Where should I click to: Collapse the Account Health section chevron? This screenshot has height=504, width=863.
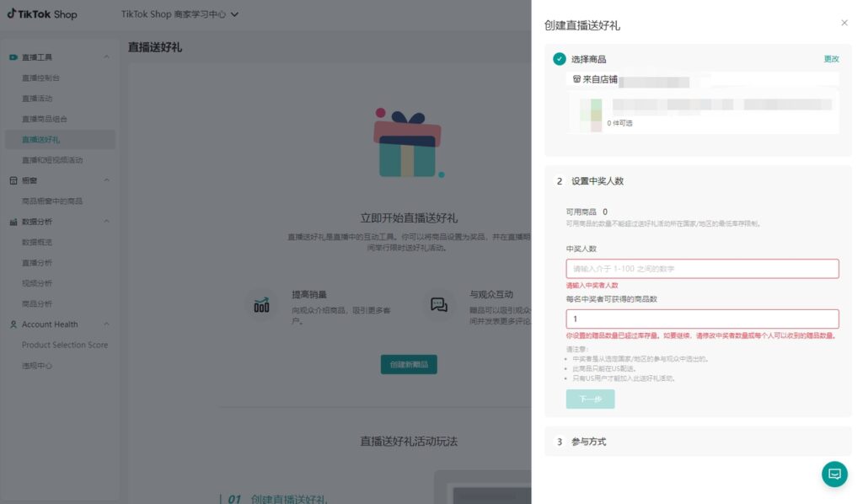[x=106, y=324]
